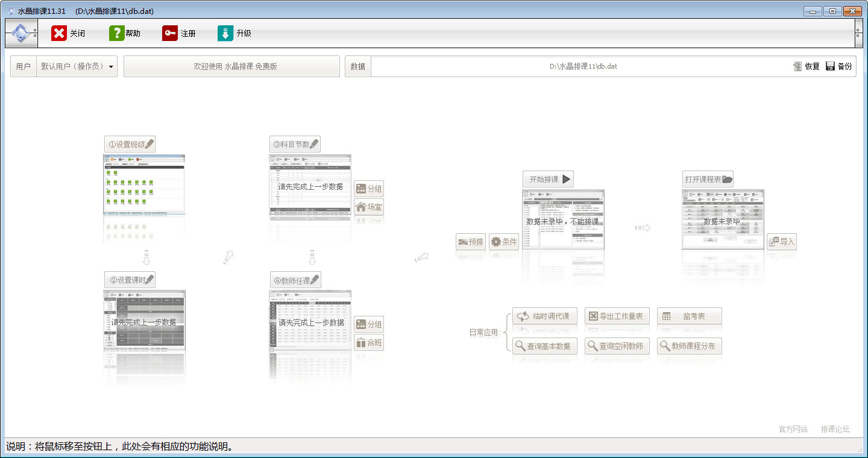
Task: Click the Register (注册) key icon
Action: pos(170,33)
